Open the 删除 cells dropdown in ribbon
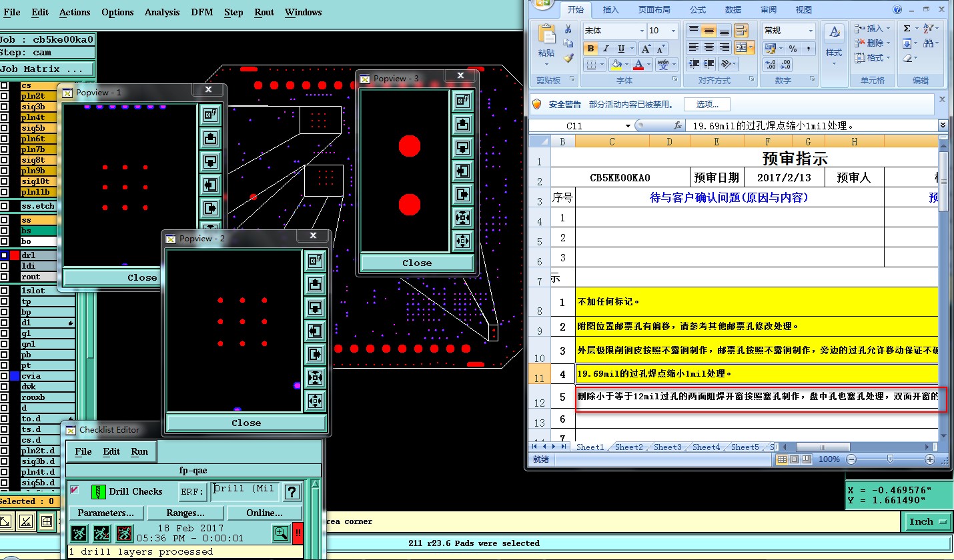 click(x=889, y=43)
